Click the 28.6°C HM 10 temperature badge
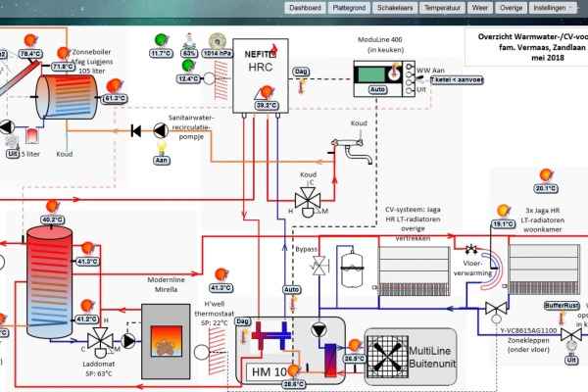The width and height of the screenshot is (588, 392). pyautogui.click(x=294, y=384)
